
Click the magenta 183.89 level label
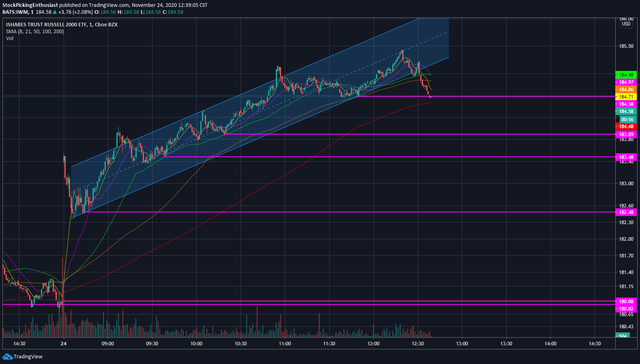point(626,134)
